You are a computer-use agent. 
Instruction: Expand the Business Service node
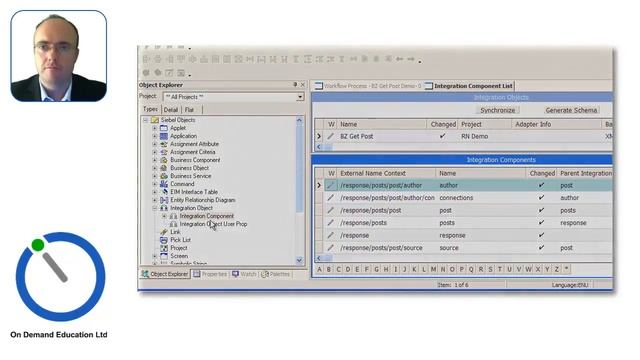(155, 176)
